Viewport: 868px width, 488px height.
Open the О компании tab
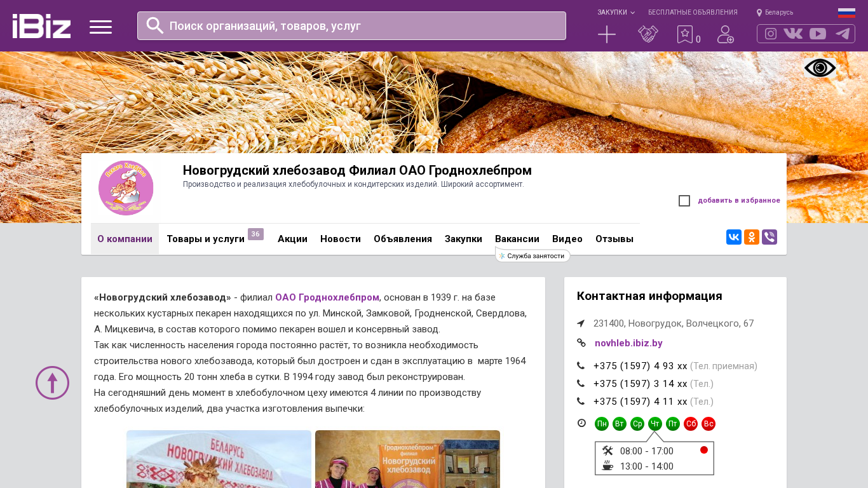coord(125,239)
